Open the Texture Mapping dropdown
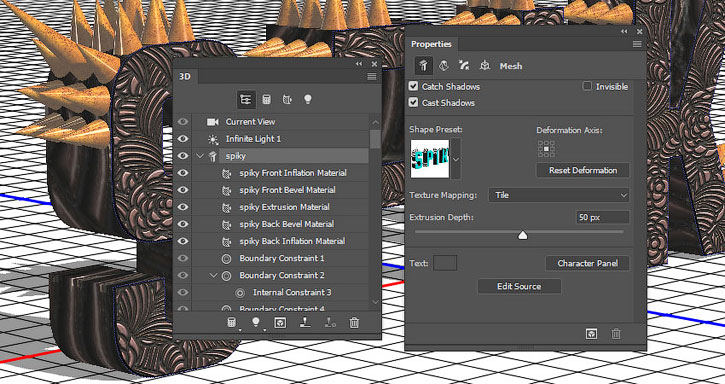This screenshot has width=725, height=384. [x=559, y=195]
